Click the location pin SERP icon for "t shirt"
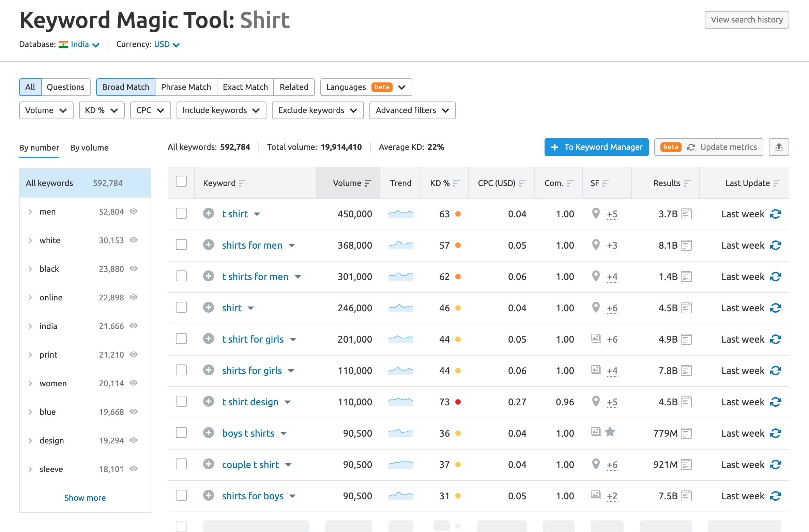Viewport: 809px width, 532px height. click(596, 214)
